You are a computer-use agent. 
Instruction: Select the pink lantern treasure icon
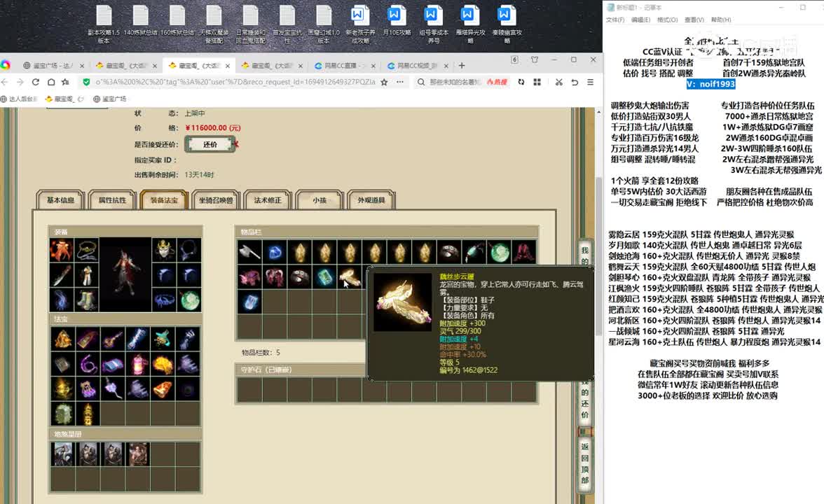[x=137, y=363]
